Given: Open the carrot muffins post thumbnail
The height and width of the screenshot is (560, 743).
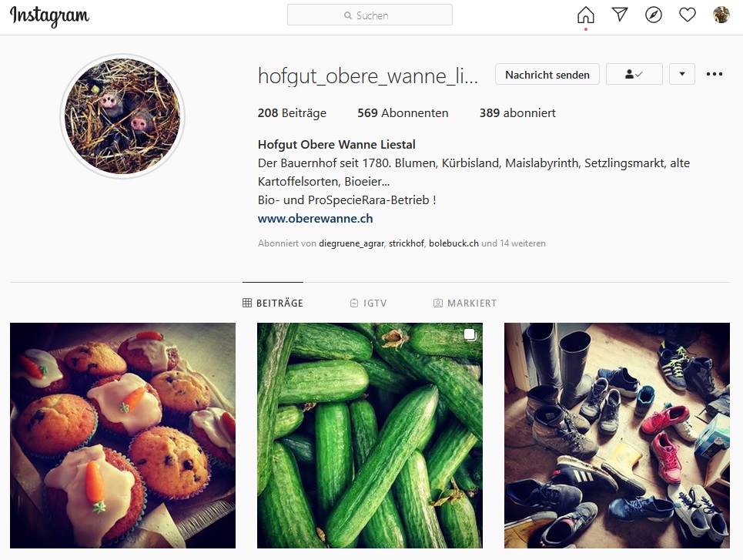Looking at the screenshot, I should click(x=122, y=435).
